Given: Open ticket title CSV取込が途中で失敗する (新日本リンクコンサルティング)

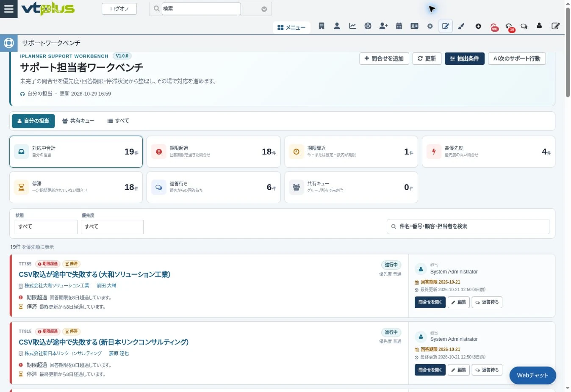Looking at the screenshot, I should 104,342.
